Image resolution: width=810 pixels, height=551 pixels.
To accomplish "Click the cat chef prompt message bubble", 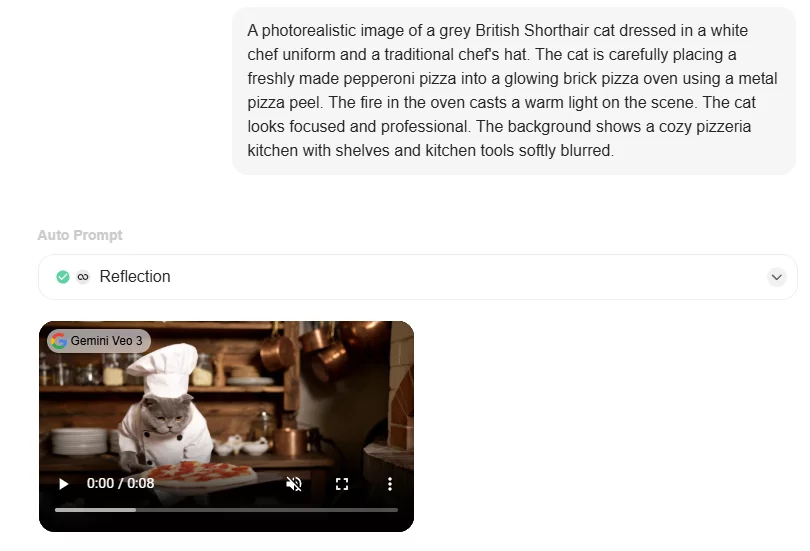I will pos(514,91).
